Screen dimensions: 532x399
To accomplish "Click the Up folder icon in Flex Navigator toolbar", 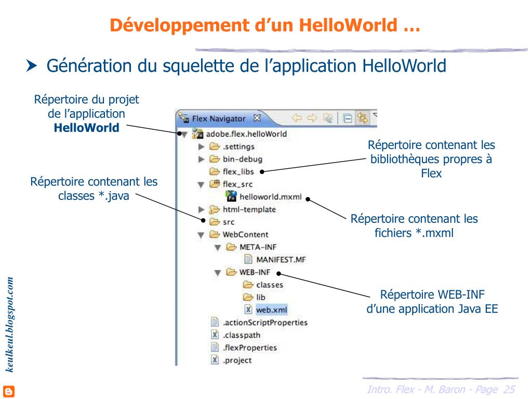I will 328,118.
